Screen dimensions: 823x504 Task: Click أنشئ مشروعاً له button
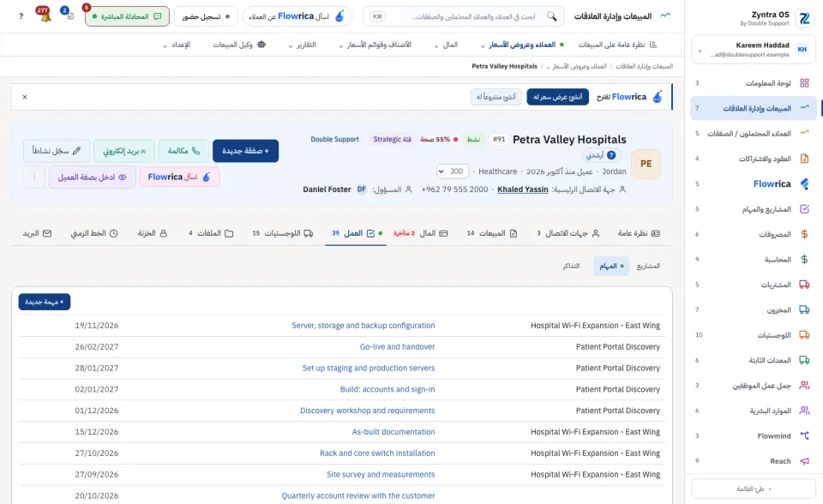496,97
